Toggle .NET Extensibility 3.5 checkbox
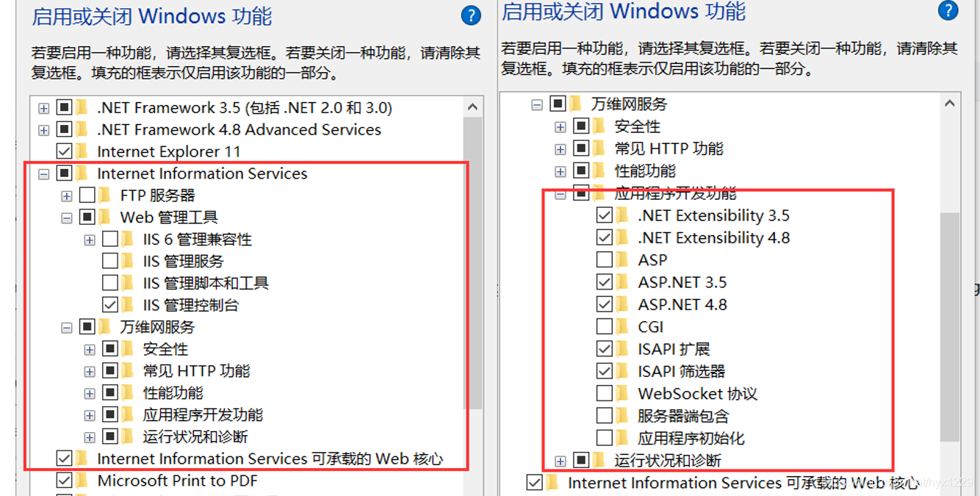The image size is (980, 496). point(605,215)
